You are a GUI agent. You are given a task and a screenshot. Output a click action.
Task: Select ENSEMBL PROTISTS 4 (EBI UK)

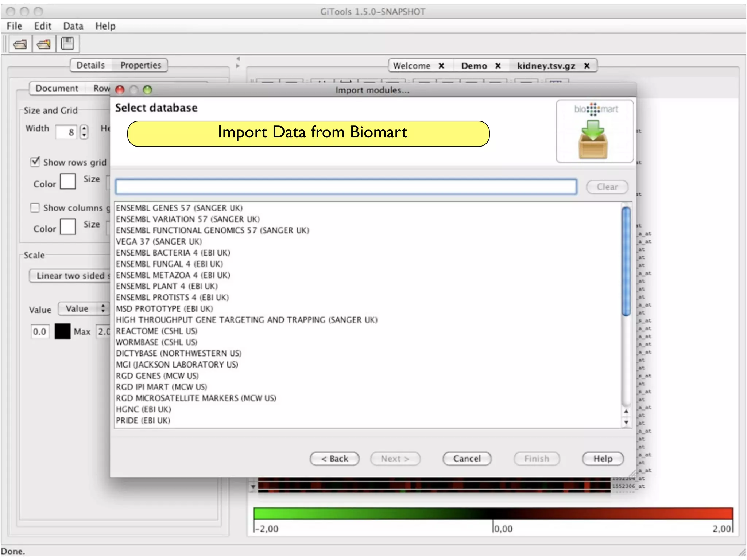coord(367,297)
